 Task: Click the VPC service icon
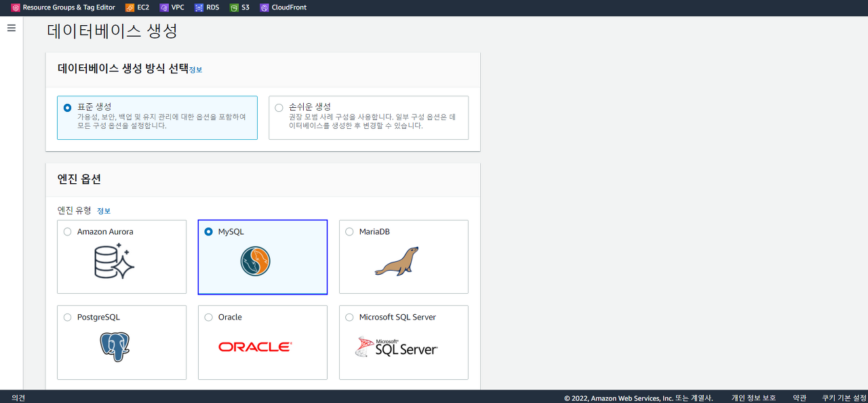tap(164, 7)
